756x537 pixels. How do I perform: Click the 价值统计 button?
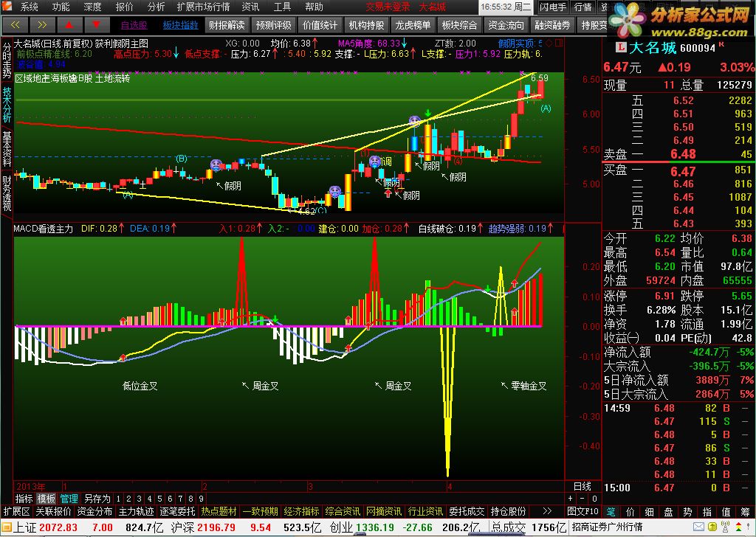click(x=320, y=25)
